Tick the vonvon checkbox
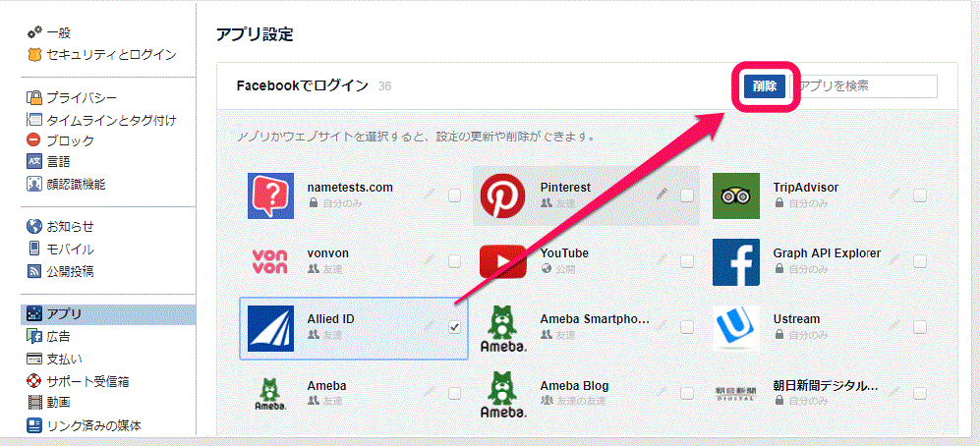 (454, 260)
